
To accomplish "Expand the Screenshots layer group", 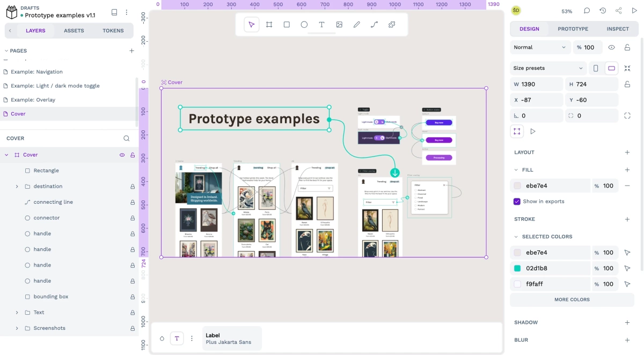I will click(17, 328).
